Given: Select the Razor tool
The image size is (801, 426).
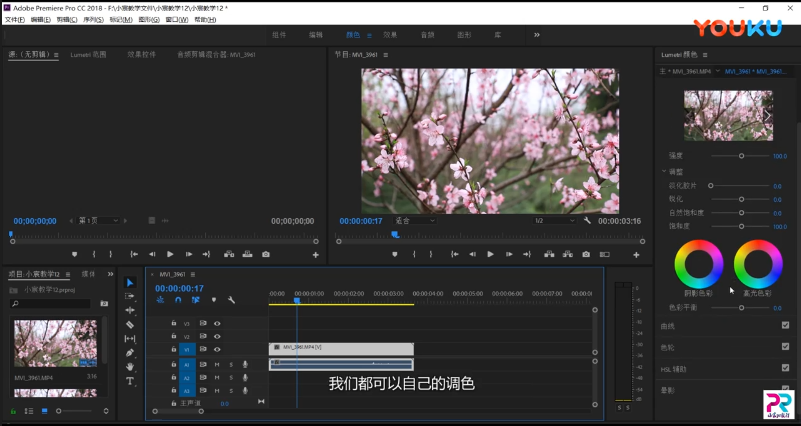Looking at the screenshot, I should (130, 324).
